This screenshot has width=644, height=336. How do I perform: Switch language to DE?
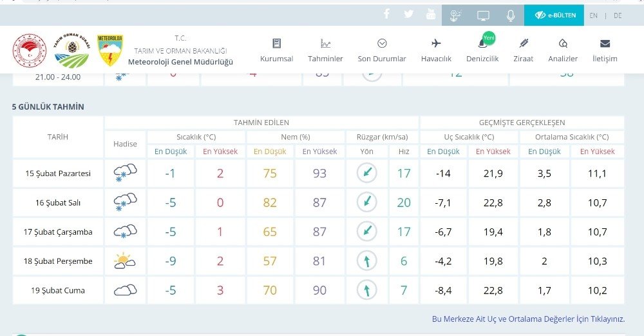(618, 15)
